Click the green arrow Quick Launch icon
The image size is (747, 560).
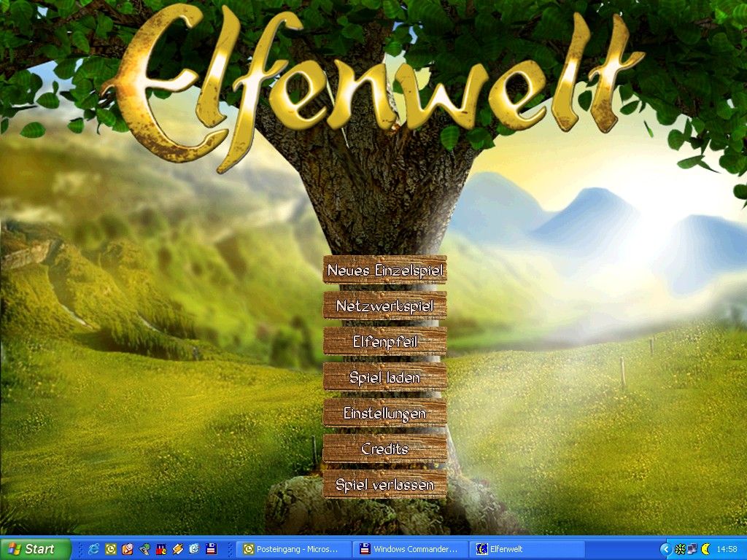point(144,549)
